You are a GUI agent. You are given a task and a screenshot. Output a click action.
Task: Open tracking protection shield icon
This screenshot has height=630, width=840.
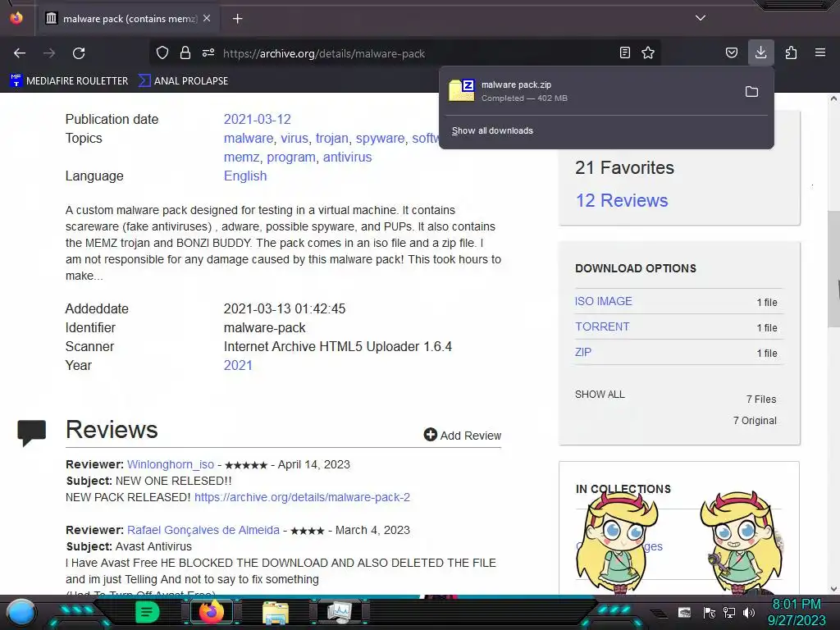click(x=162, y=52)
